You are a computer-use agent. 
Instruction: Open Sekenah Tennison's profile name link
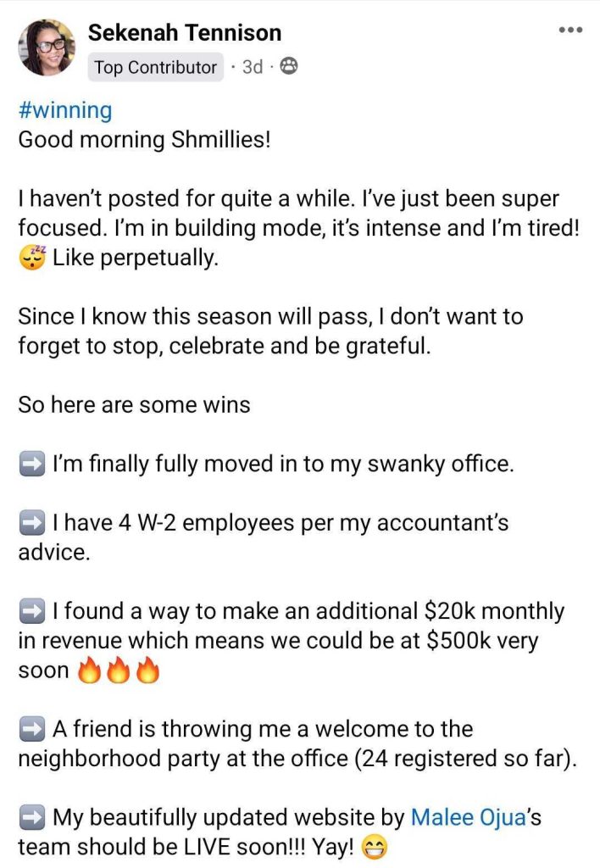pos(185,33)
